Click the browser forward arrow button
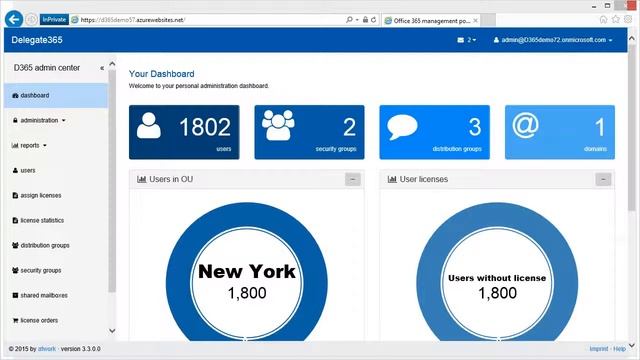This screenshot has height=360, width=640. [x=31, y=20]
